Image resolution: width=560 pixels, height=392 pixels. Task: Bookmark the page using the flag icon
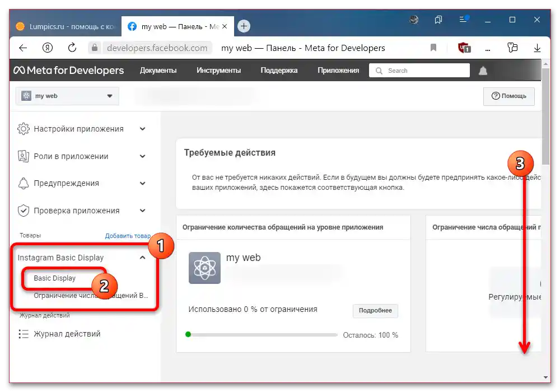(x=433, y=48)
